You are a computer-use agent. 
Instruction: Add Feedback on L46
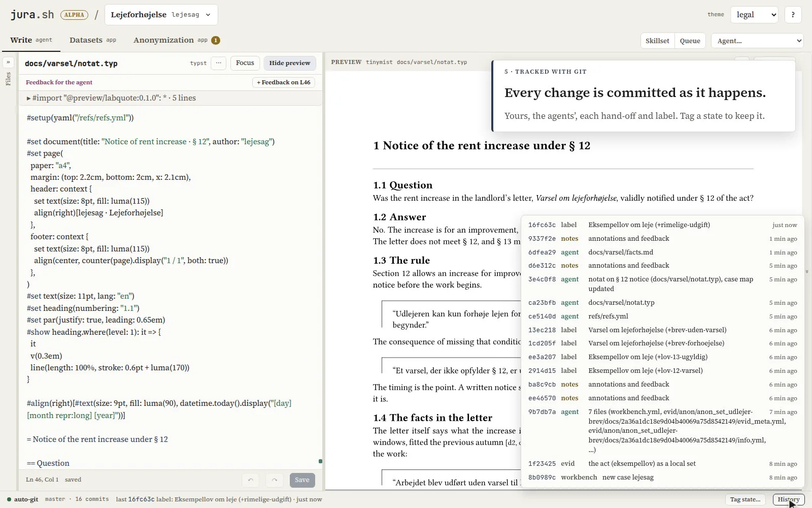284,82
